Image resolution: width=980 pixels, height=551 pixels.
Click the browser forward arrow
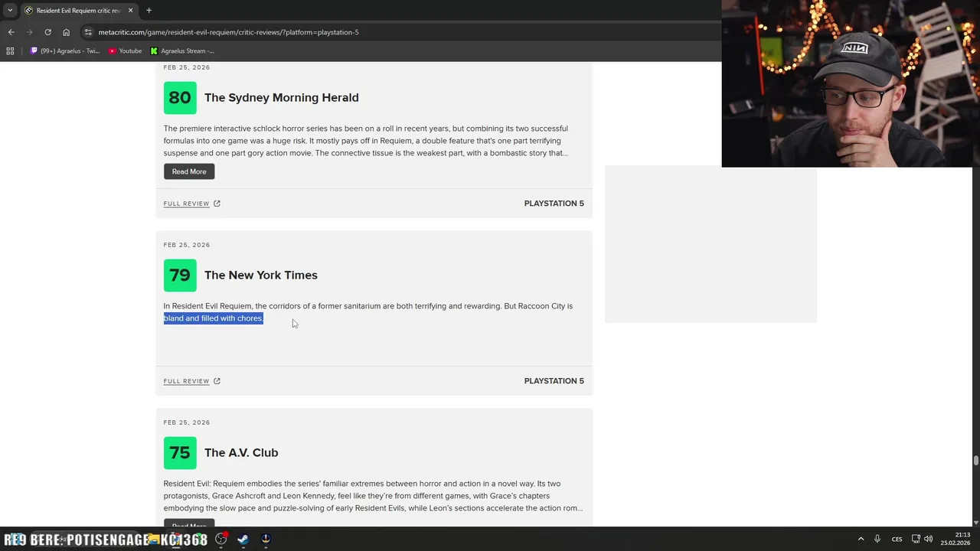pos(29,32)
